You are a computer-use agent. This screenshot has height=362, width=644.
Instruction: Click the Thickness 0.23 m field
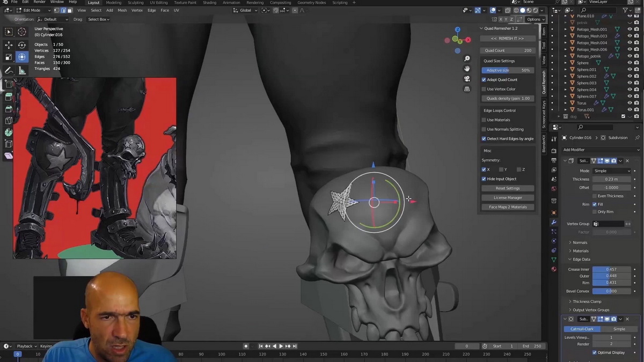(612, 179)
